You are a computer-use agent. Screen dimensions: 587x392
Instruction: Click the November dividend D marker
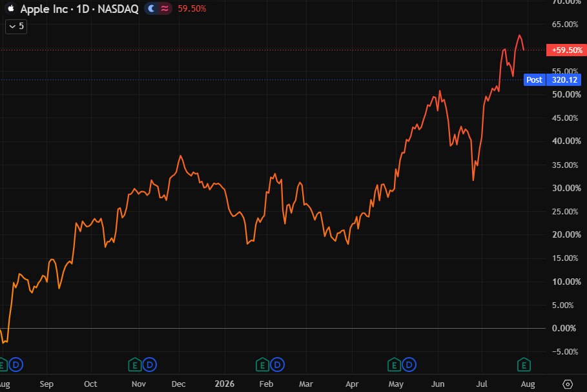150,365
